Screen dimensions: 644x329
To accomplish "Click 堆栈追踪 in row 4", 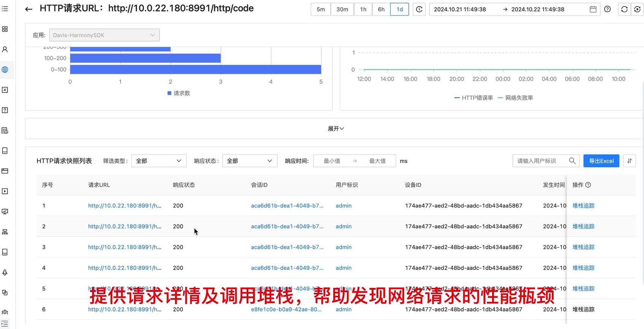I will tap(584, 268).
